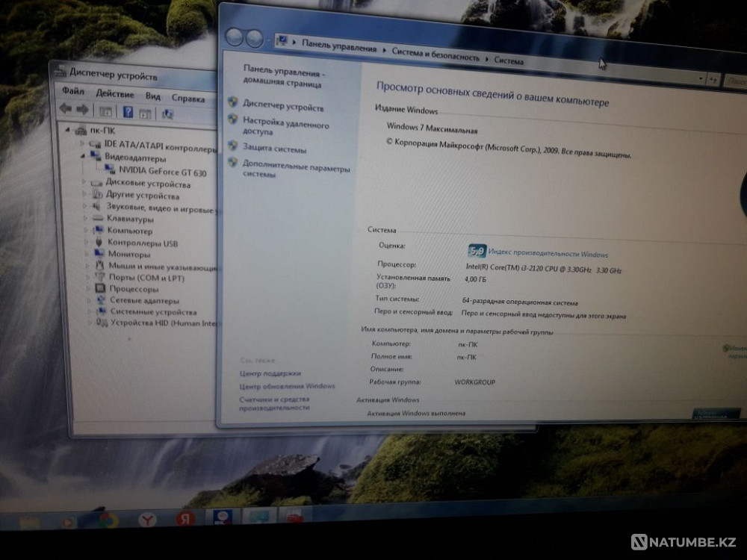Screen dimensions: 747x560
Task: Open Вид menu in Device Manager
Action: [x=153, y=96]
